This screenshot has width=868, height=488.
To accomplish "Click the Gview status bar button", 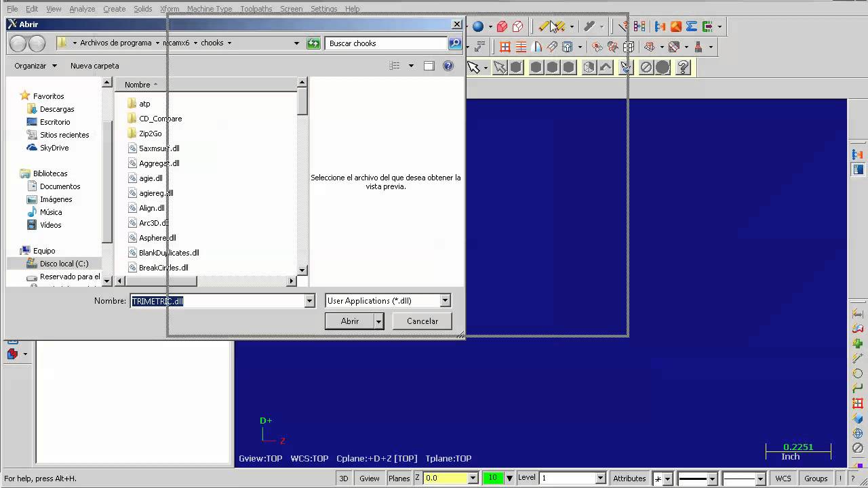I will tap(370, 479).
